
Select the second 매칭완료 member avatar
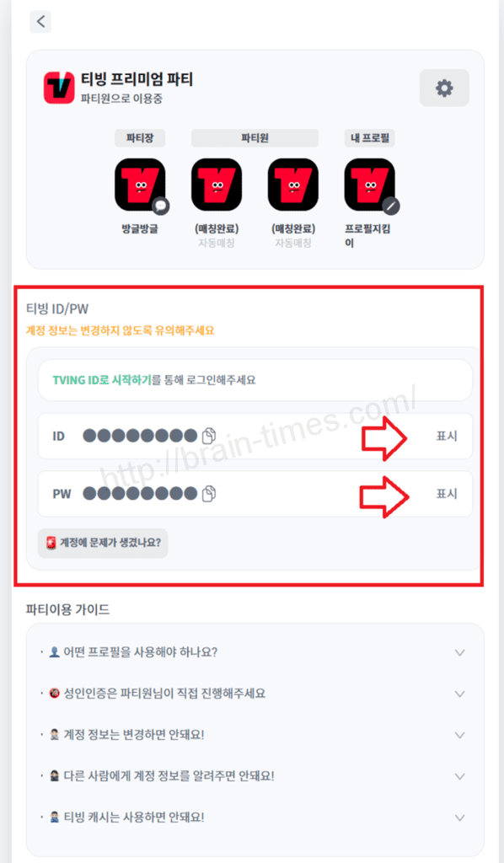(292, 185)
